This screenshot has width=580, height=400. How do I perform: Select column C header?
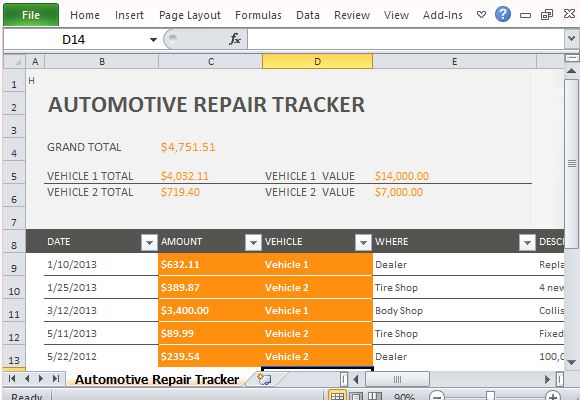click(x=210, y=61)
